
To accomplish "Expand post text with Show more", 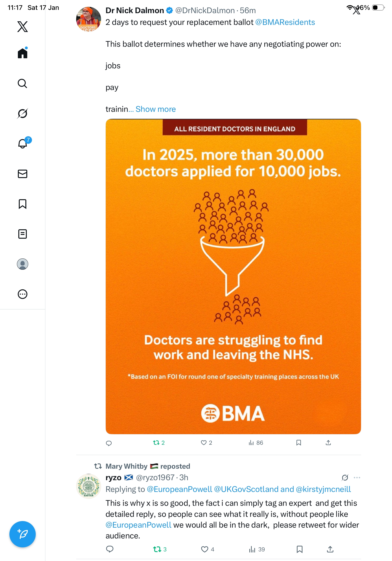I will pyautogui.click(x=155, y=109).
